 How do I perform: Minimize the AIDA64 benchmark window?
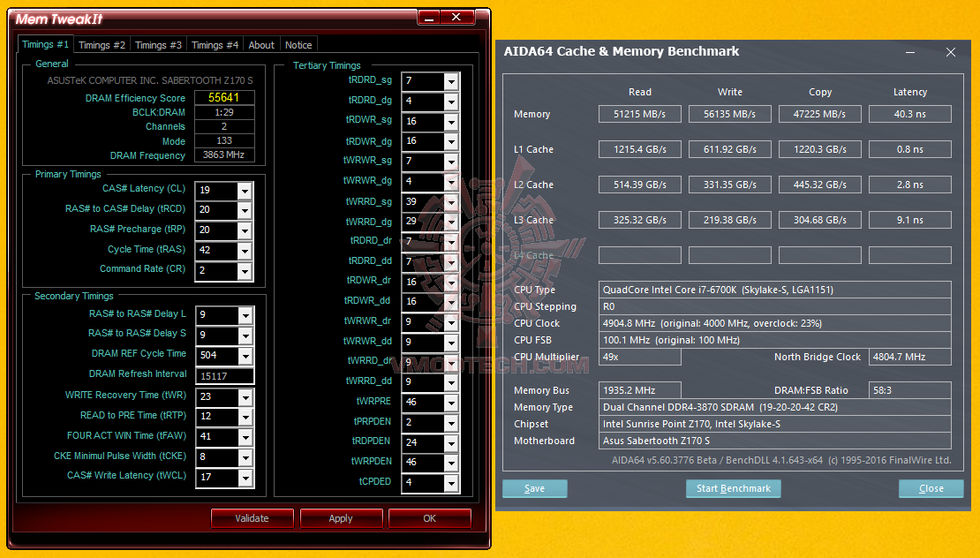(910, 52)
